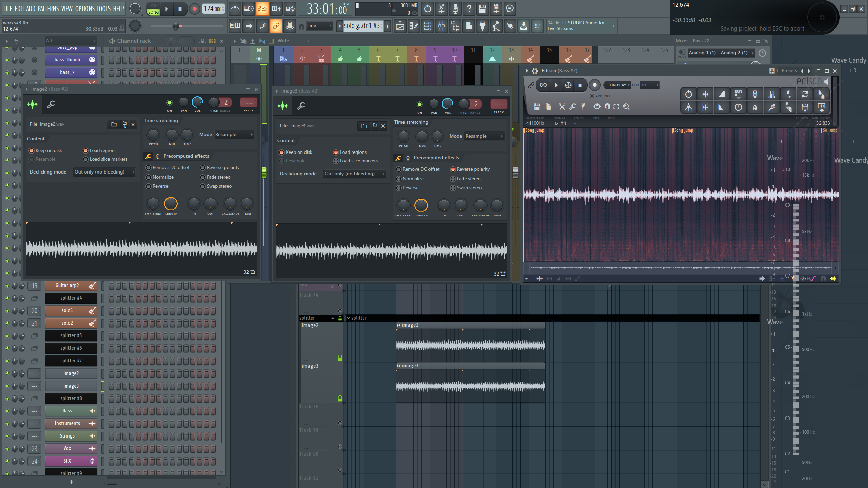
Task: Open the Line snap dropdown
Action: pyautogui.click(x=319, y=26)
